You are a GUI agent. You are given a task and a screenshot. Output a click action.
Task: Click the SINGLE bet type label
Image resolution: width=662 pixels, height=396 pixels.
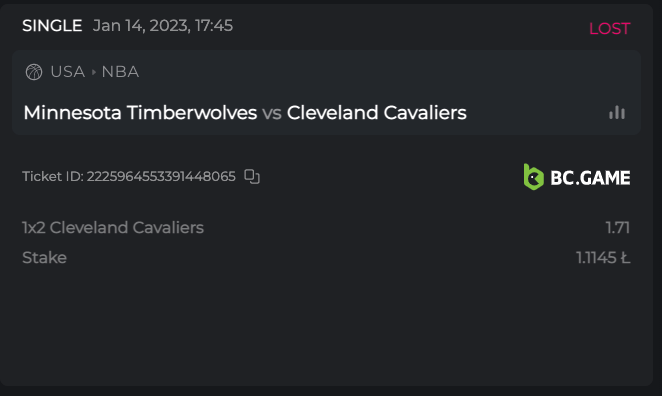click(52, 26)
